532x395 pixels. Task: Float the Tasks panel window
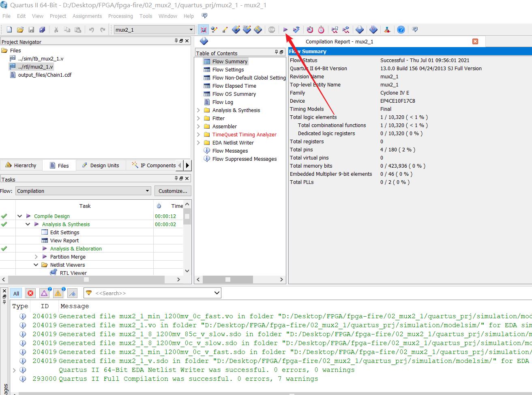(181, 179)
